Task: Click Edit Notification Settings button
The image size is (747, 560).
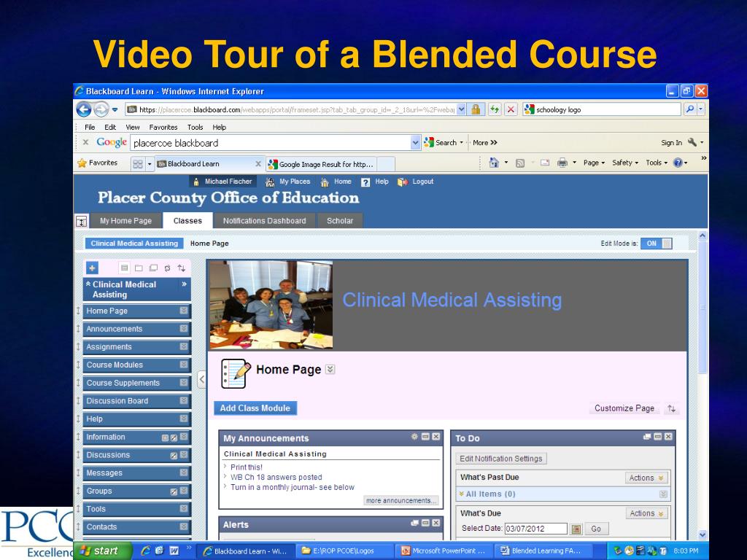Action: point(500,459)
